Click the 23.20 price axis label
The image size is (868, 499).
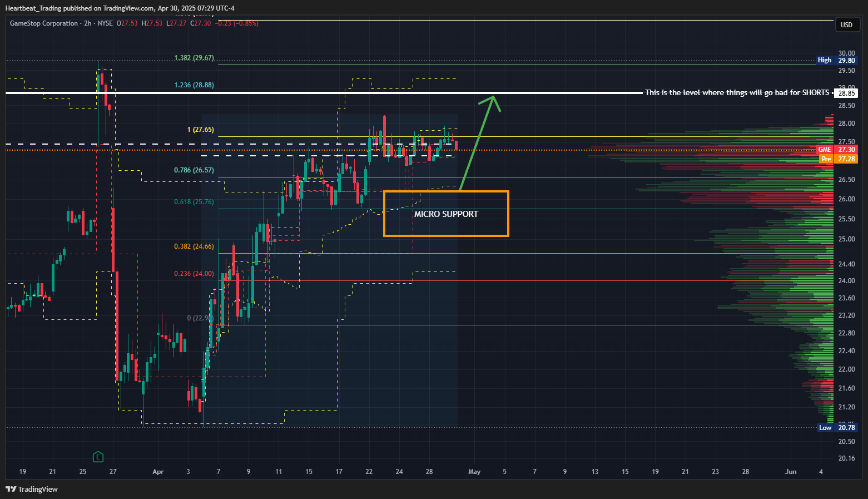tap(847, 315)
